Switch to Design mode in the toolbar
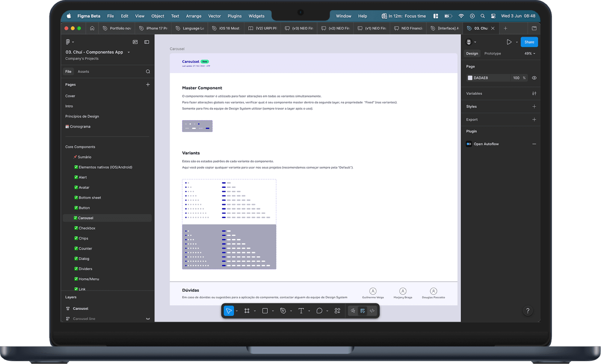The height and width of the screenshot is (364, 601). [362, 311]
